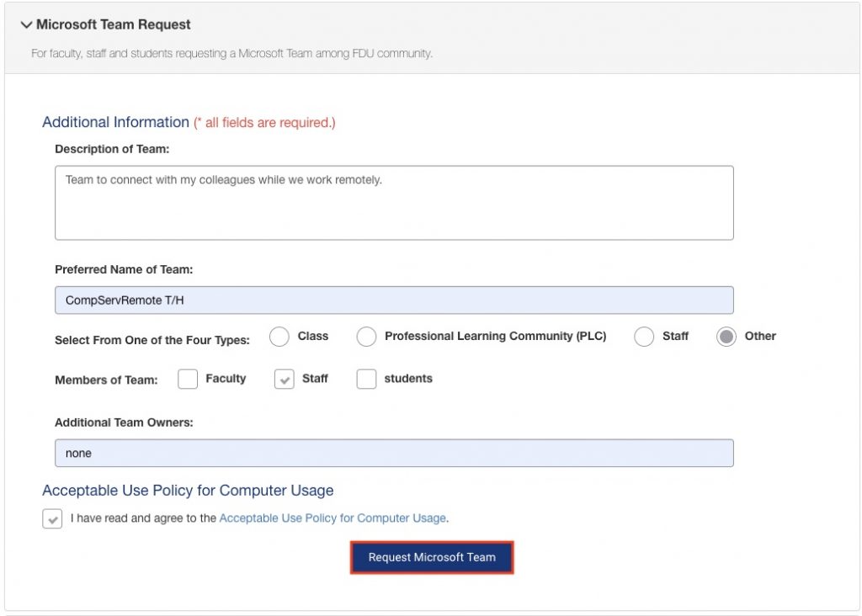Viewport: 862px width, 616px height.
Task: Toggle the policy agreement checkbox
Action: [52, 518]
